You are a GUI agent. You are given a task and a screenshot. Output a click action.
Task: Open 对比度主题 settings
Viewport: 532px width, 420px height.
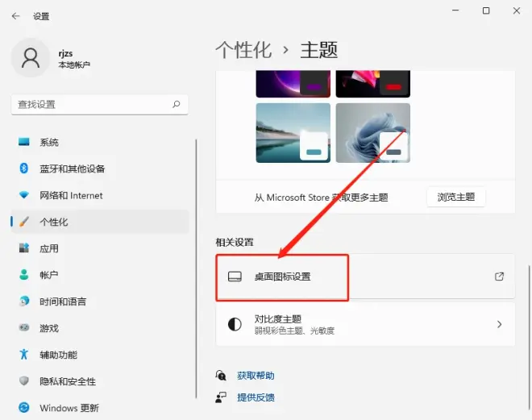click(365, 324)
